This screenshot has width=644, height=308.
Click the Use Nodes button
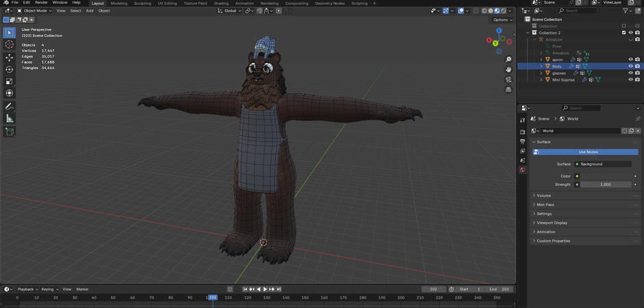tap(588, 152)
